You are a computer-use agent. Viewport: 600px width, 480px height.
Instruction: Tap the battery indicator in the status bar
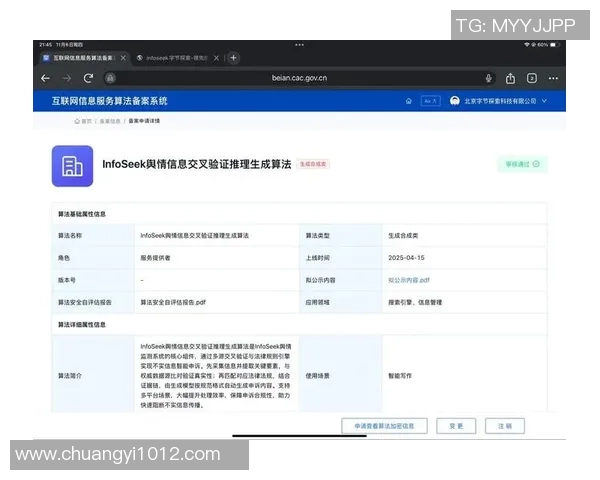(x=554, y=45)
